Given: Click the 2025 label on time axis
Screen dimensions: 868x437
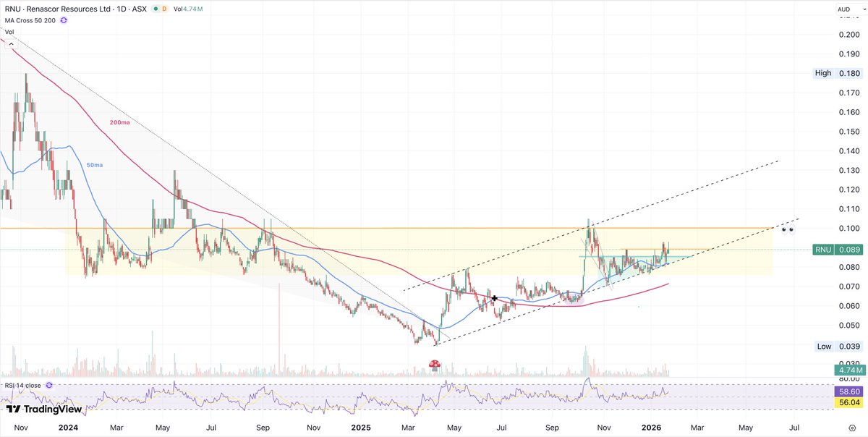Looking at the screenshot, I should tap(360, 428).
